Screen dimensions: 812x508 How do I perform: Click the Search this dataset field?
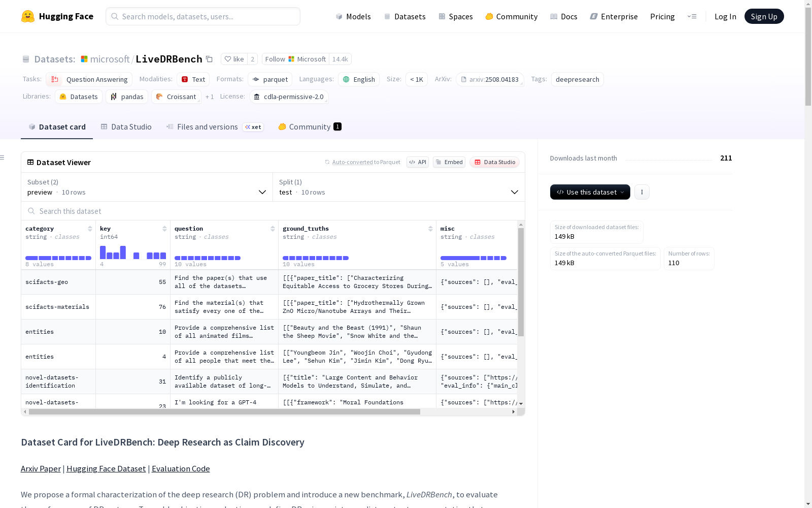273,211
